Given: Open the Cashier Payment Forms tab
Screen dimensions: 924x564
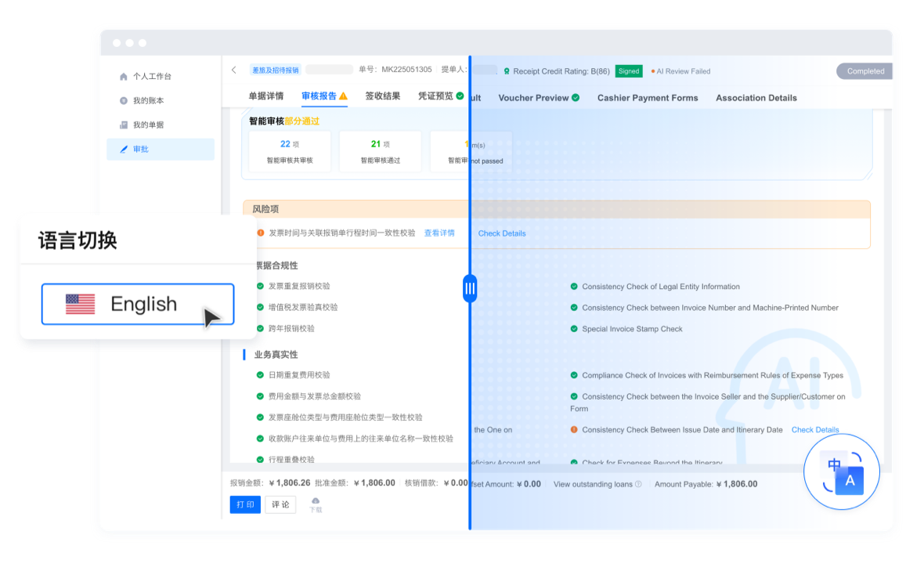Looking at the screenshot, I should pos(647,98).
